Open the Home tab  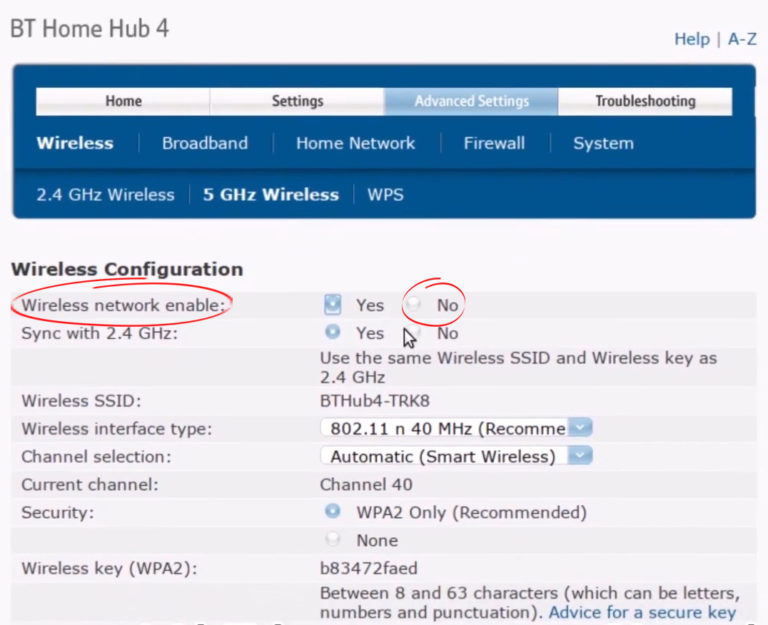(123, 101)
